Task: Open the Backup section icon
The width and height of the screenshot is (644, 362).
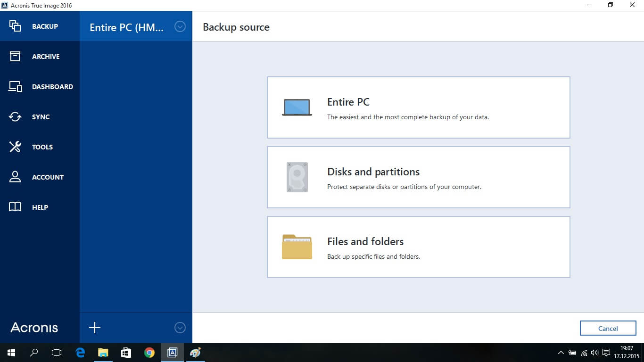Action: [15, 26]
